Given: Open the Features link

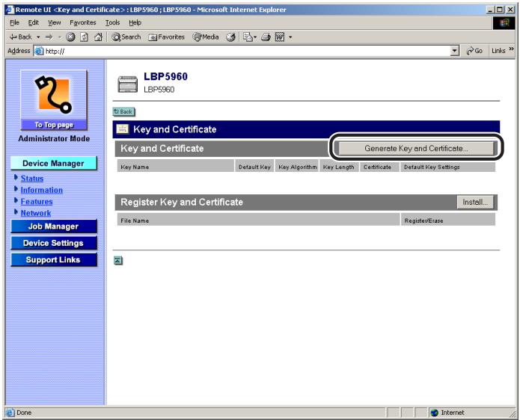Looking at the screenshot, I should (x=37, y=202).
